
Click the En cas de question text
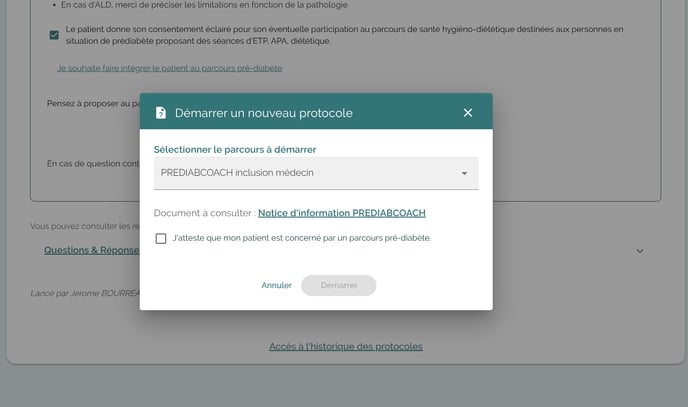coord(93,164)
